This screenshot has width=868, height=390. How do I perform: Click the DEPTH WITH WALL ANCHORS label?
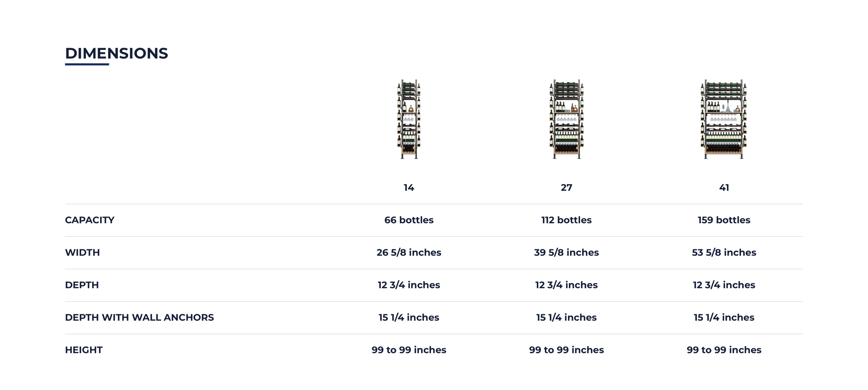pyautogui.click(x=139, y=318)
